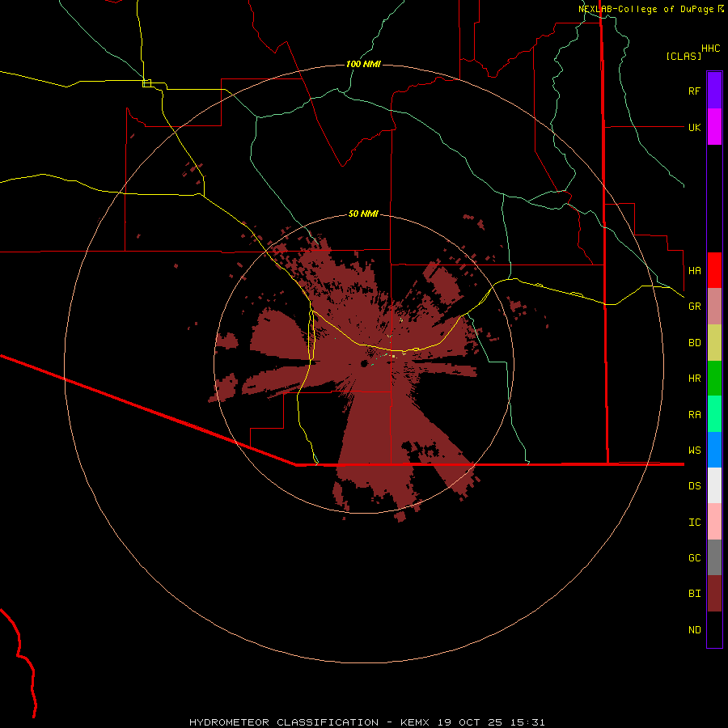Click the RA light green legend swatch
This screenshot has height=728, width=728.
click(714, 414)
